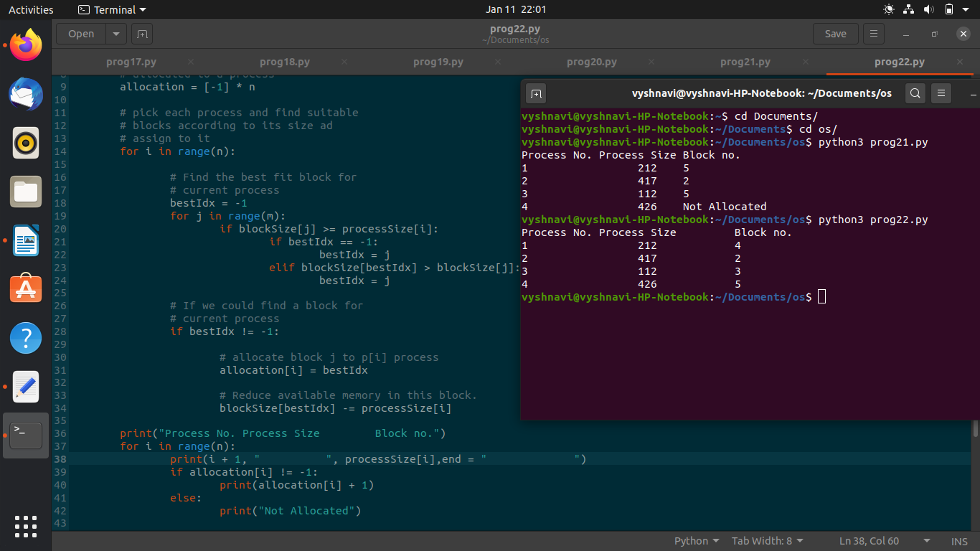The height and width of the screenshot is (551, 980).
Task: Click the 'python3 prog21.py' command text
Action: pyautogui.click(x=873, y=142)
